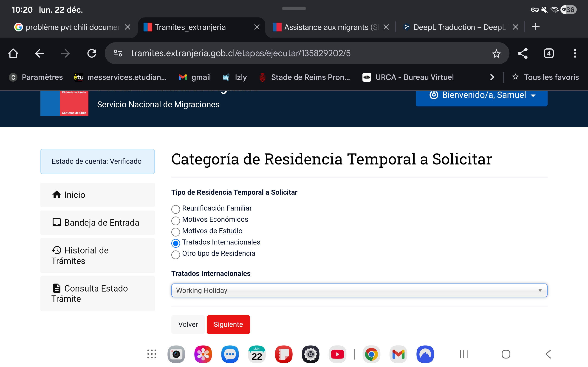Open Chrome three-dot menu
Screen dimensions: 588x367
point(575,53)
